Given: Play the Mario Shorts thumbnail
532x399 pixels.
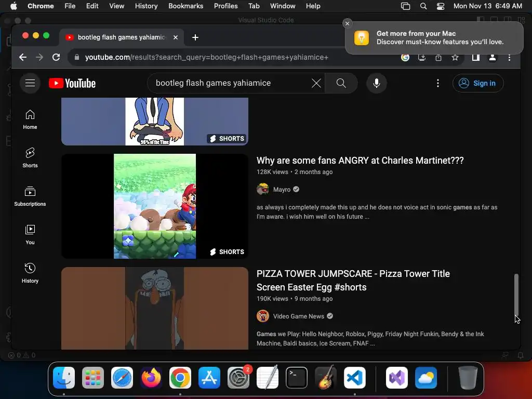Looking at the screenshot, I should click(155, 206).
